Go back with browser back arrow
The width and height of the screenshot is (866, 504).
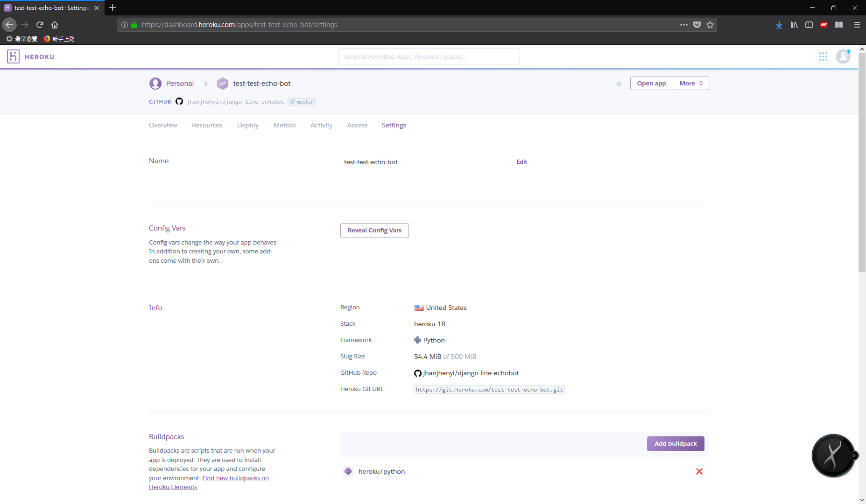pos(9,25)
